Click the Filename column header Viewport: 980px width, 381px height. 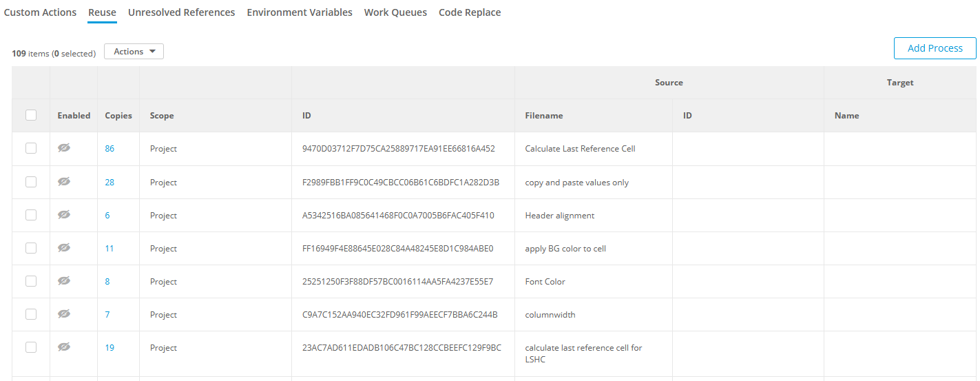[x=544, y=116]
